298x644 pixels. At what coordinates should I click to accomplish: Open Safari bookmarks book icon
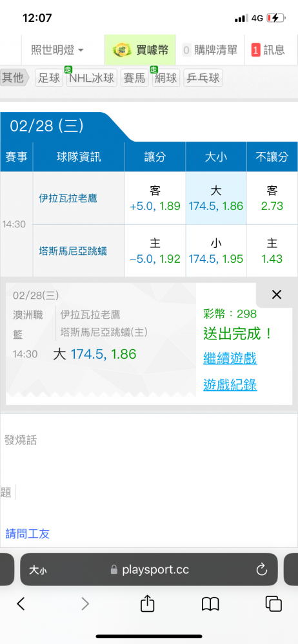coord(210,604)
